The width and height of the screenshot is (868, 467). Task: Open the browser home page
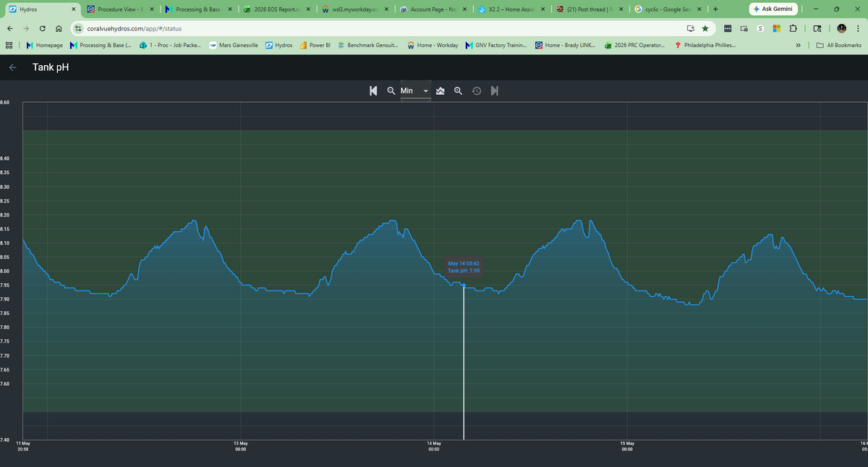(x=60, y=28)
